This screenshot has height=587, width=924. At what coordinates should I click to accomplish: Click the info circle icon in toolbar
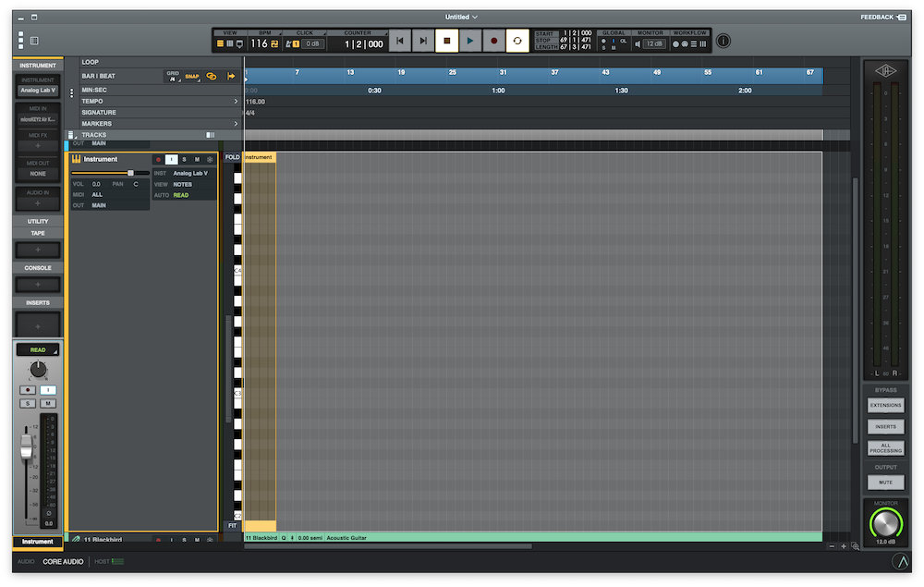point(723,41)
